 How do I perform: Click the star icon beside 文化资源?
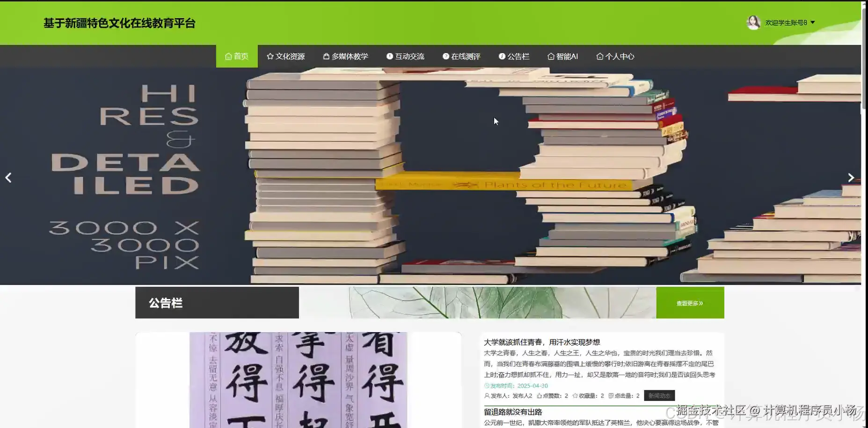click(270, 56)
